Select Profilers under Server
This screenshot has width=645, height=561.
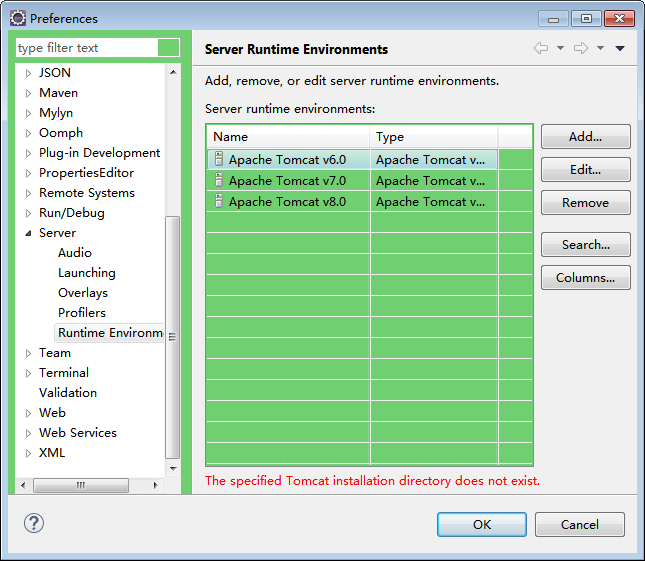tap(81, 313)
